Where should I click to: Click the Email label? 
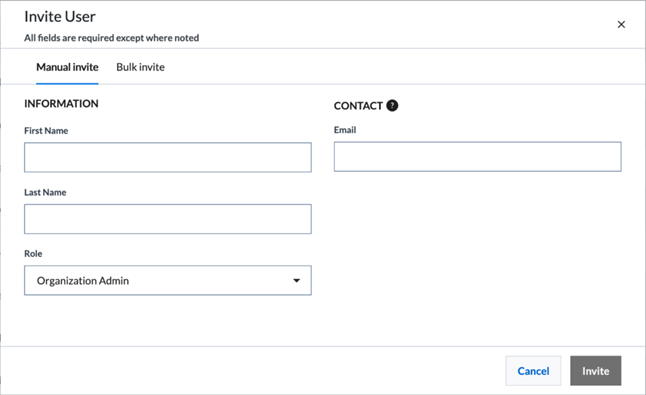coord(345,130)
